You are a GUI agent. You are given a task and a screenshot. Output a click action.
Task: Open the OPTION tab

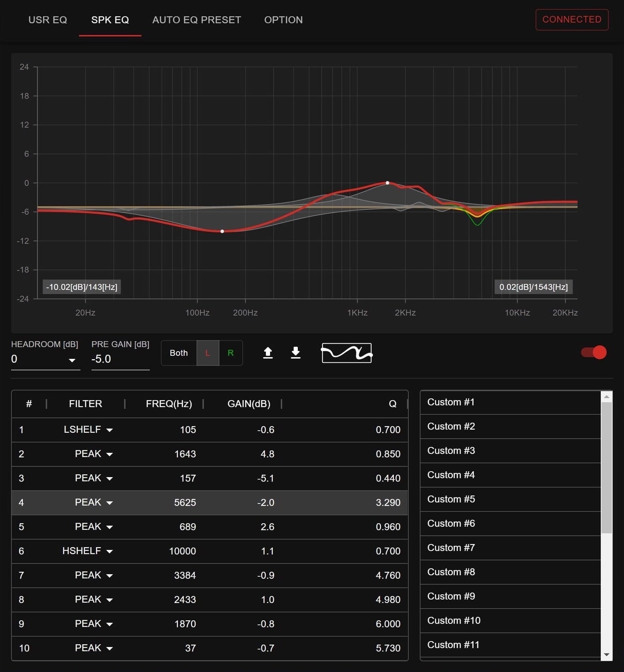pos(284,20)
